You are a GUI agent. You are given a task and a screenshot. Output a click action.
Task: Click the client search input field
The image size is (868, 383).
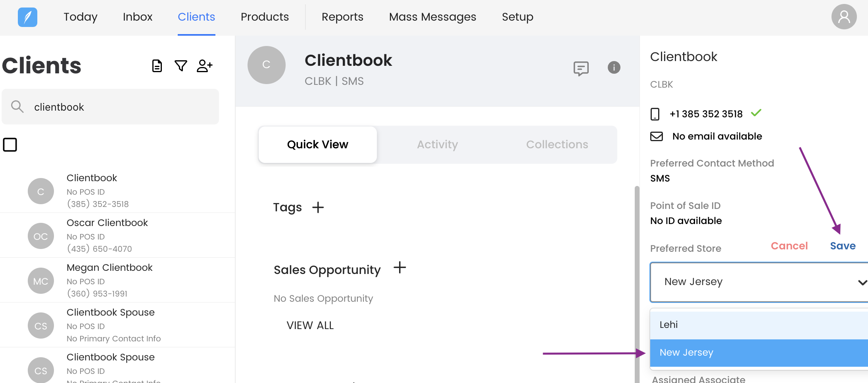[119, 107]
